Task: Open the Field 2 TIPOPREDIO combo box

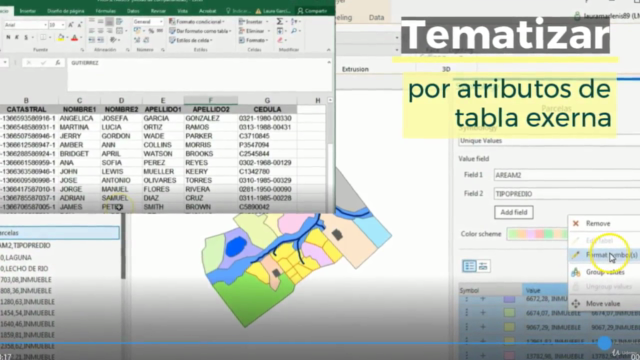Action: (567, 194)
